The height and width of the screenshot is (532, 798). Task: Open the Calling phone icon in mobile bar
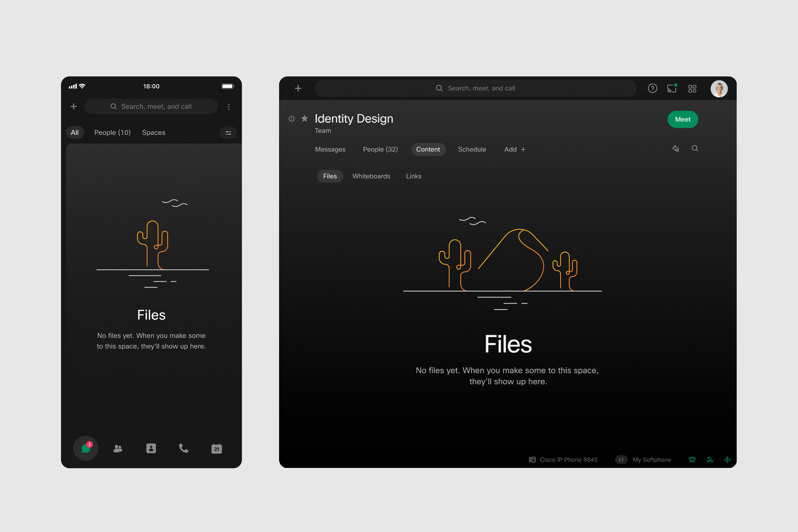(183, 449)
